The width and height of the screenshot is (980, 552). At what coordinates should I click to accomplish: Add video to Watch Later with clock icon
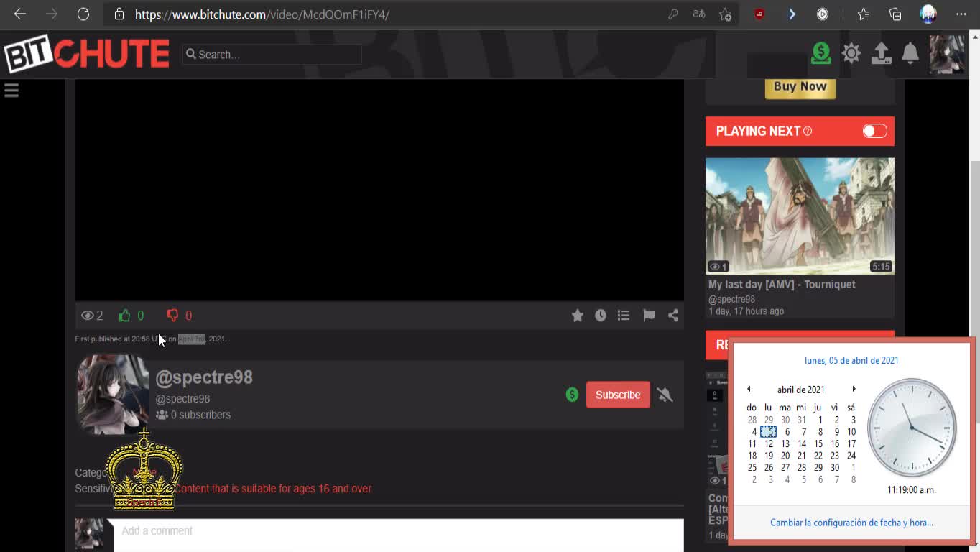[601, 315]
